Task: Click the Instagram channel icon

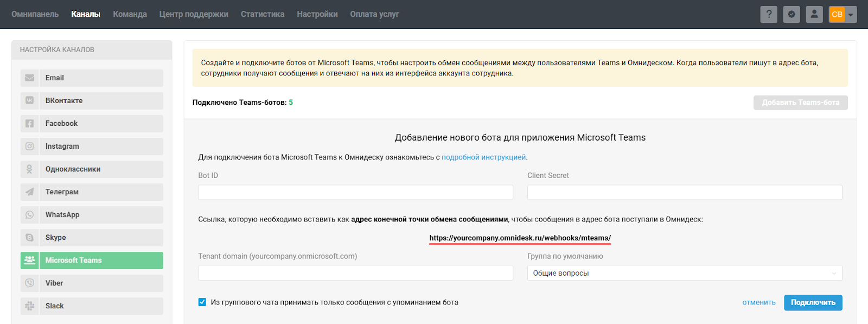Action: [x=29, y=147]
